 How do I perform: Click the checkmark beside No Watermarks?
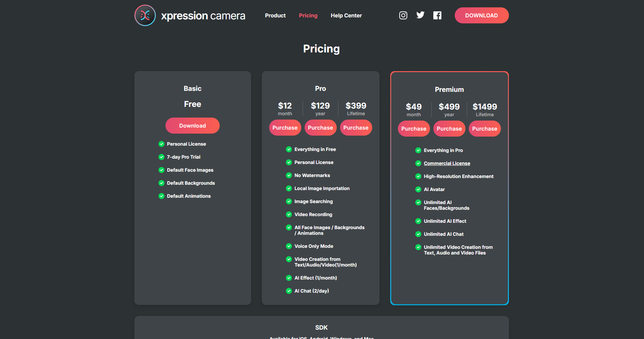[289, 175]
